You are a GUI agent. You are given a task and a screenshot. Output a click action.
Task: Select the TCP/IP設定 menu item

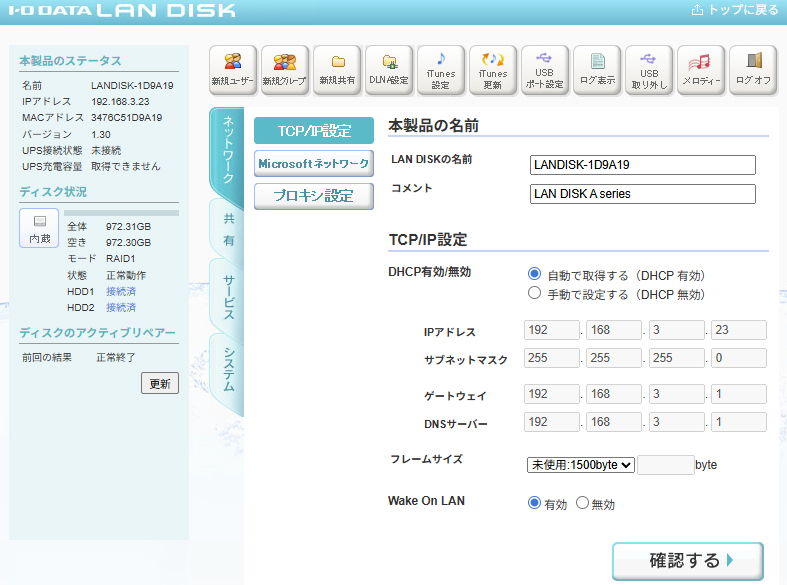click(314, 131)
